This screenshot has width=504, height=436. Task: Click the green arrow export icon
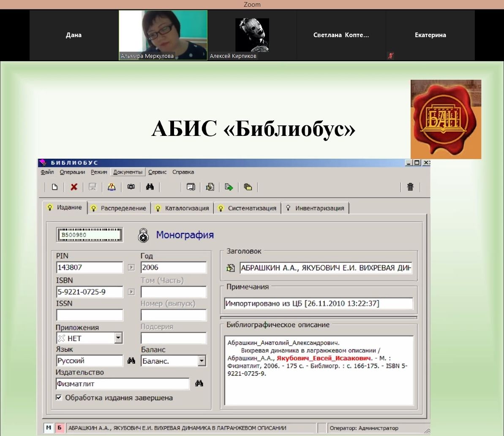tap(229, 187)
